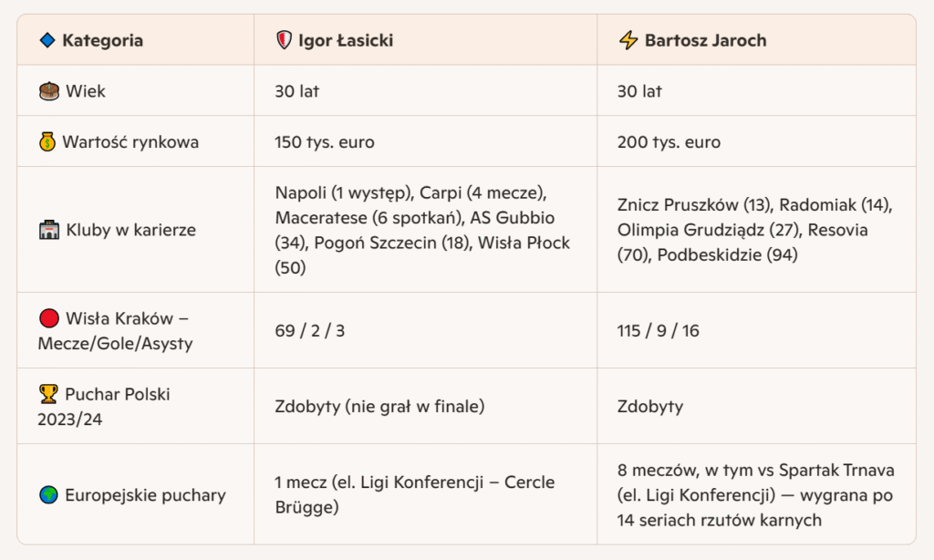This screenshot has width=934, height=560.
Task: Click the Cercle Brügge European cups cell
Action: 414,494
